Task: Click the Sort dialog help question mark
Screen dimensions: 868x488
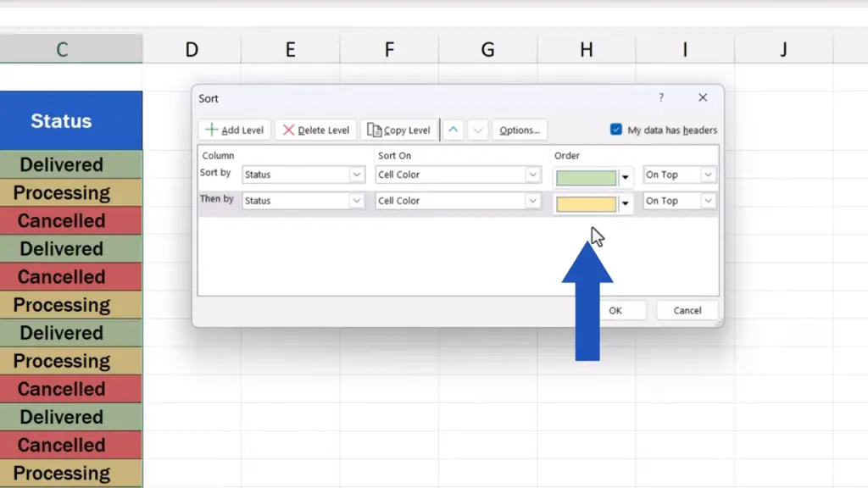Action: click(x=661, y=98)
